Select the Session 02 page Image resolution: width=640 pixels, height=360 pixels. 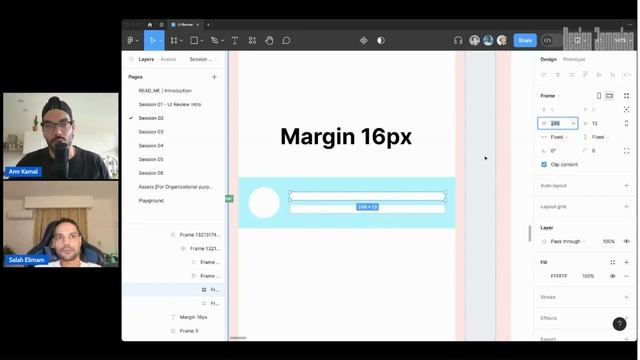[x=151, y=118]
